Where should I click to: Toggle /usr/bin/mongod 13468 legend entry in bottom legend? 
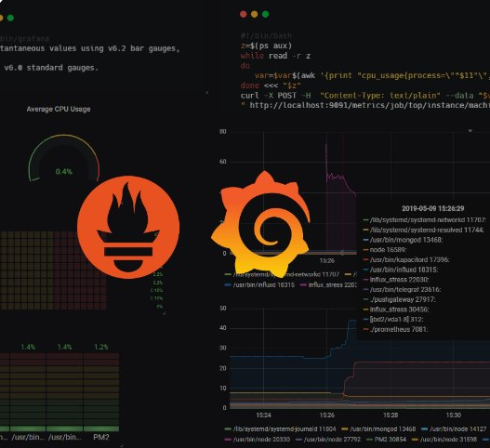(x=378, y=428)
